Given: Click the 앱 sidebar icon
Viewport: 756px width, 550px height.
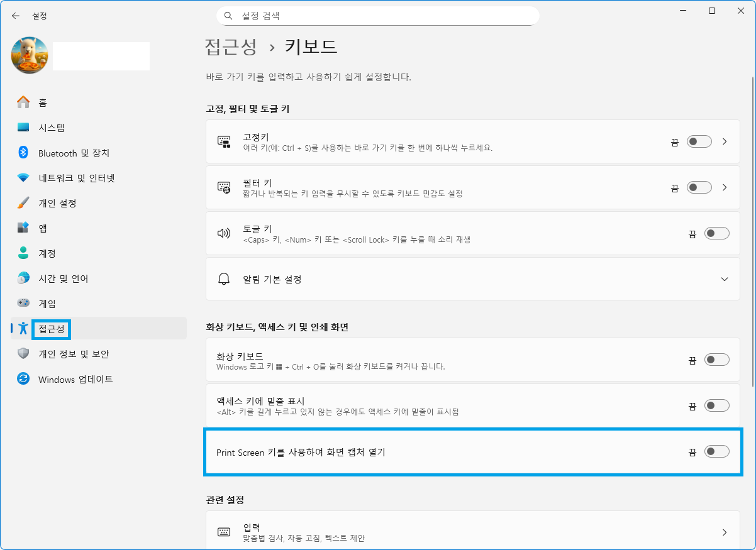Looking at the screenshot, I should tap(23, 228).
